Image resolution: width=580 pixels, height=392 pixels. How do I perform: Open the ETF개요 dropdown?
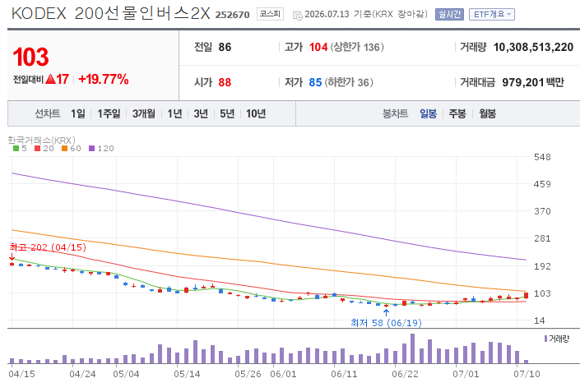[492, 15]
